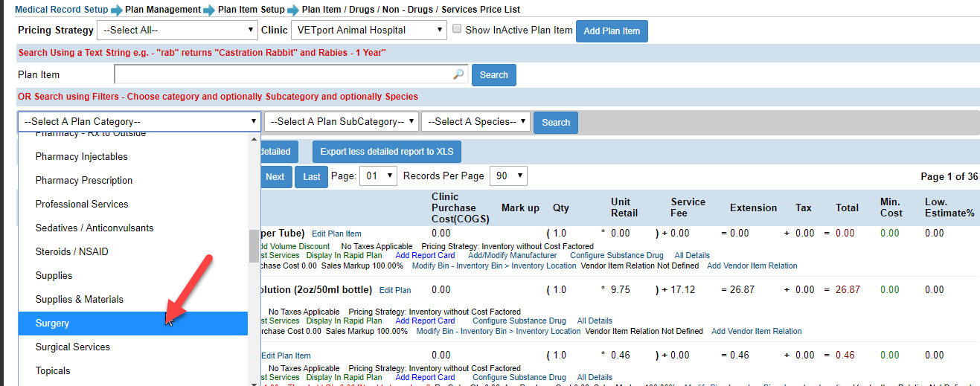This screenshot has width=980, height=386.
Task: Open Modify Bin link in 2oz/50ml bottle row
Action: (498, 331)
